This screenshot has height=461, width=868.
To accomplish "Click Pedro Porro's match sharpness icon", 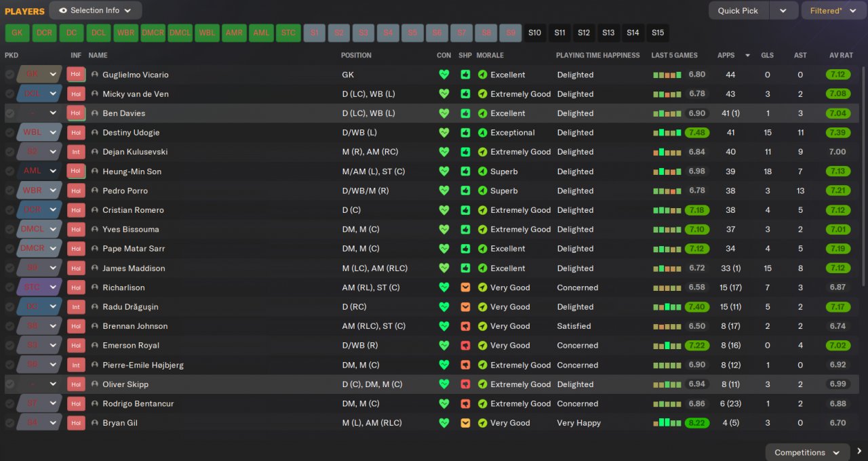I will (465, 191).
